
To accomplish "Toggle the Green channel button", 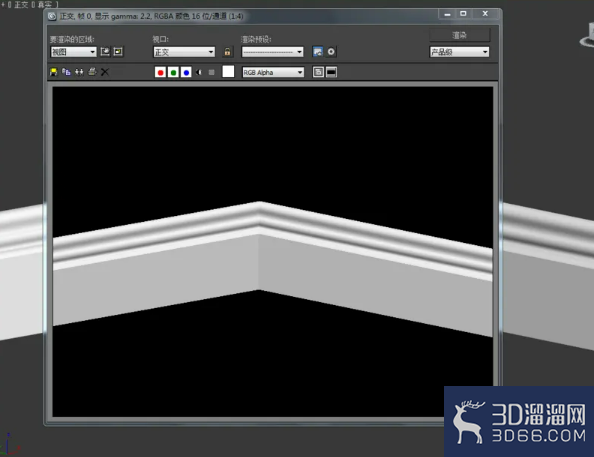I will point(173,72).
